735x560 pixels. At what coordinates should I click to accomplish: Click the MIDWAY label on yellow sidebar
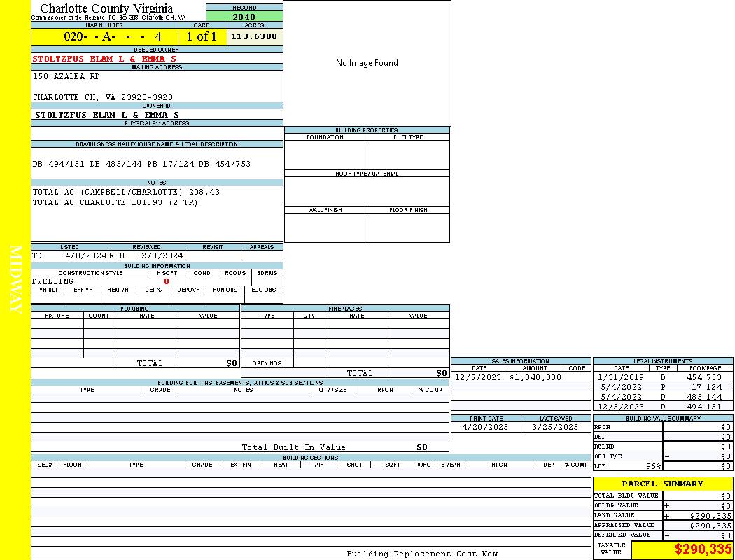point(15,280)
